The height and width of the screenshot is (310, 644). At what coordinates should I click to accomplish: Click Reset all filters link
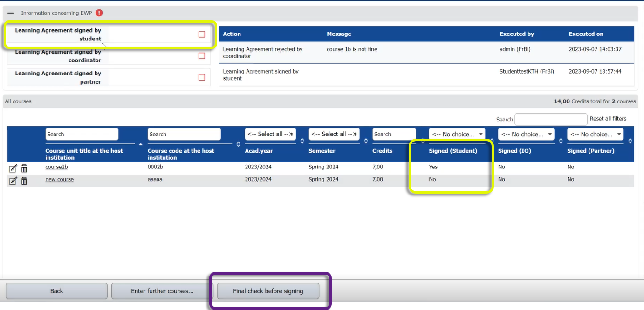point(608,119)
